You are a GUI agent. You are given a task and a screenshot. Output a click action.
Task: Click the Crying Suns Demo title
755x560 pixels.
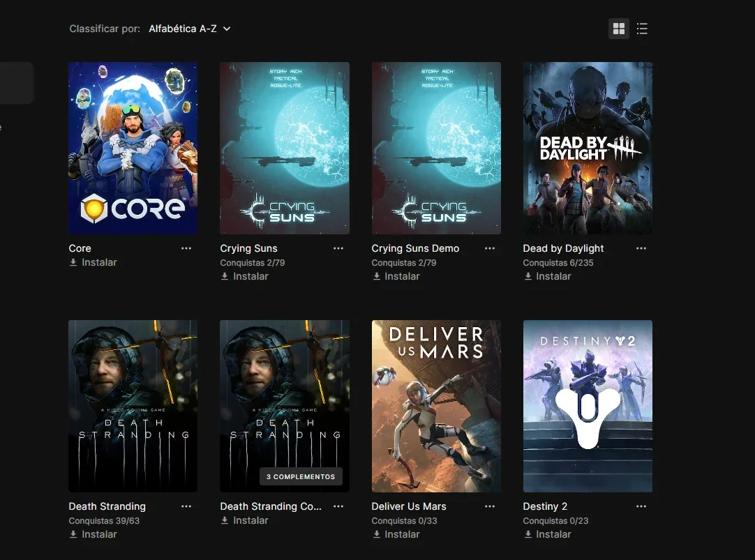click(416, 248)
